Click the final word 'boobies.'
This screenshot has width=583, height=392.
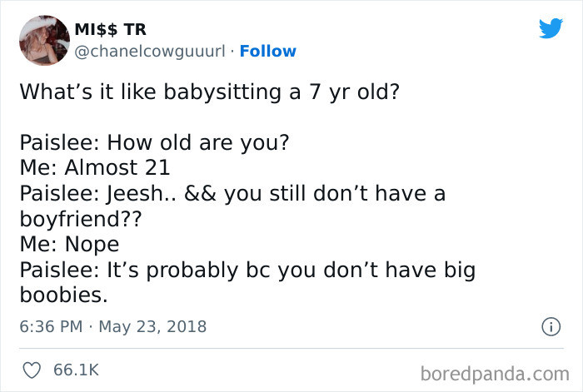pos(63,295)
